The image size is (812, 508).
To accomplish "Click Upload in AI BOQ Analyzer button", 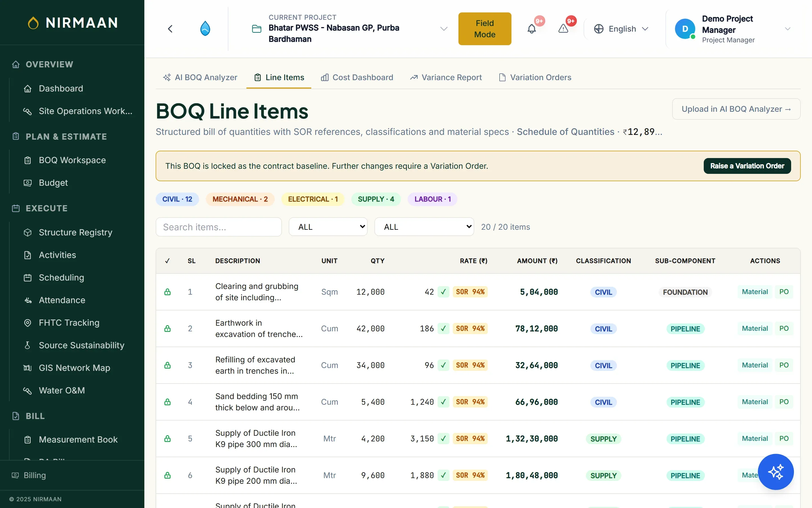I will click(736, 109).
